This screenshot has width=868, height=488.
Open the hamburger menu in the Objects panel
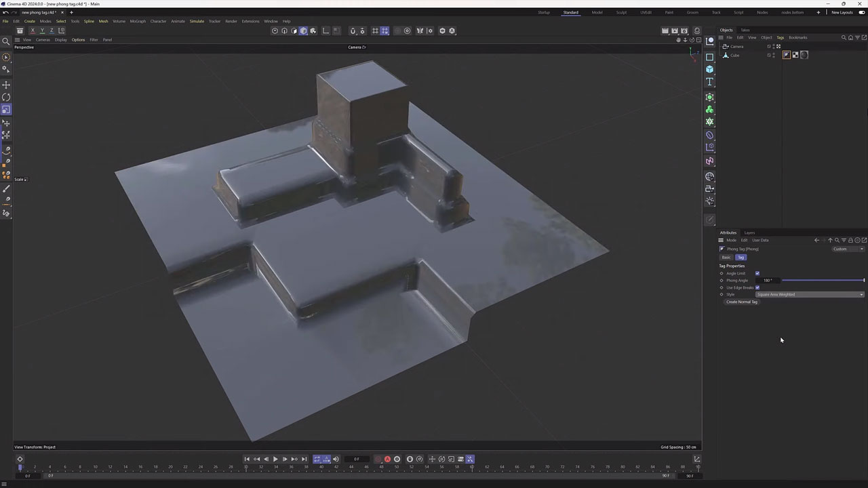721,37
